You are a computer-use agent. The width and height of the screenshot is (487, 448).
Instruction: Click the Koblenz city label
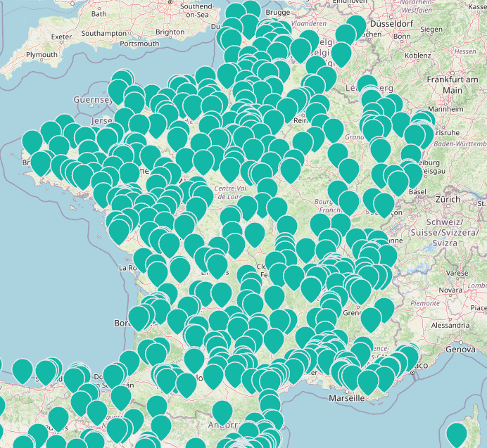tap(418, 56)
